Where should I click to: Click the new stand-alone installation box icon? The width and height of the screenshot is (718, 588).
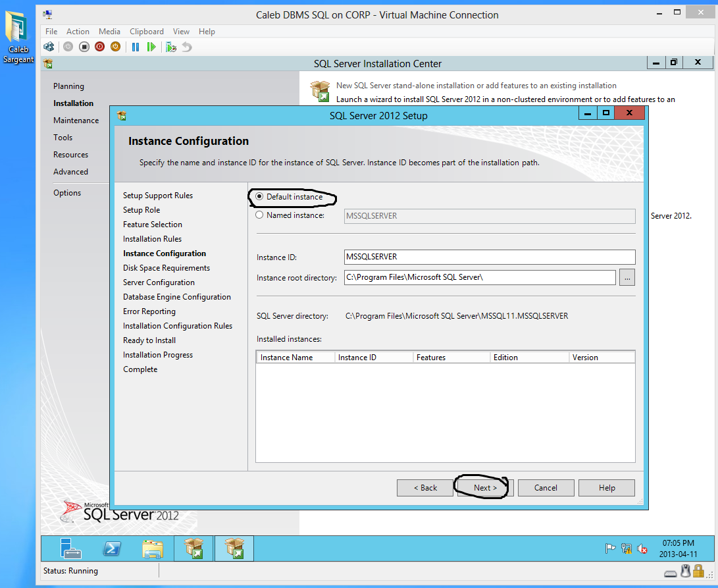pyautogui.click(x=320, y=91)
